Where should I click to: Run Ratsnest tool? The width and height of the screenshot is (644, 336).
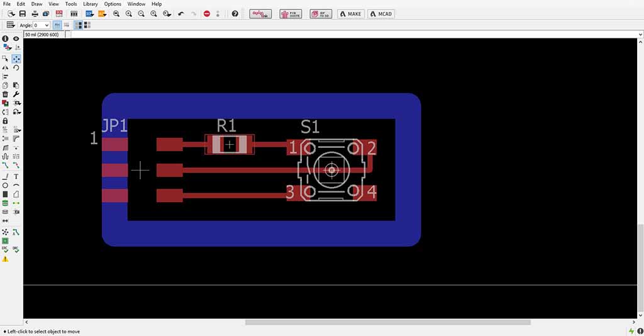[5, 232]
